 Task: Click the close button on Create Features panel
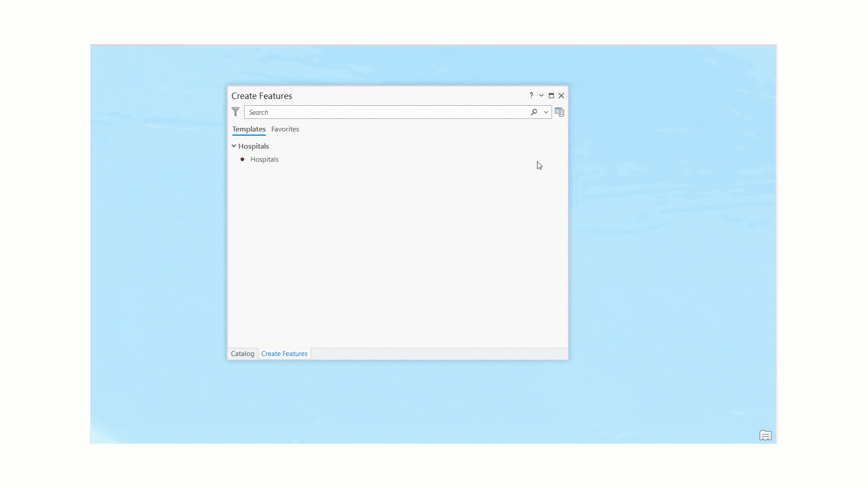click(x=561, y=95)
